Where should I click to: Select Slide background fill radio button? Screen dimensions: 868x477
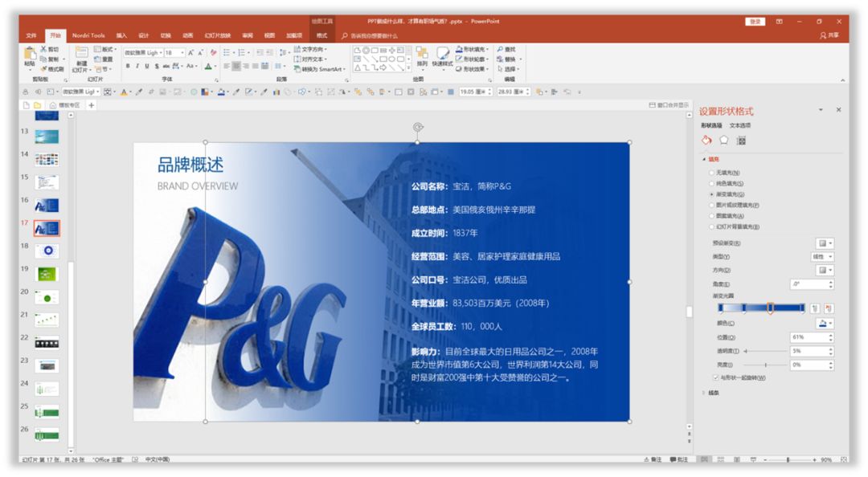pyautogui.click(x=712, y=226)
